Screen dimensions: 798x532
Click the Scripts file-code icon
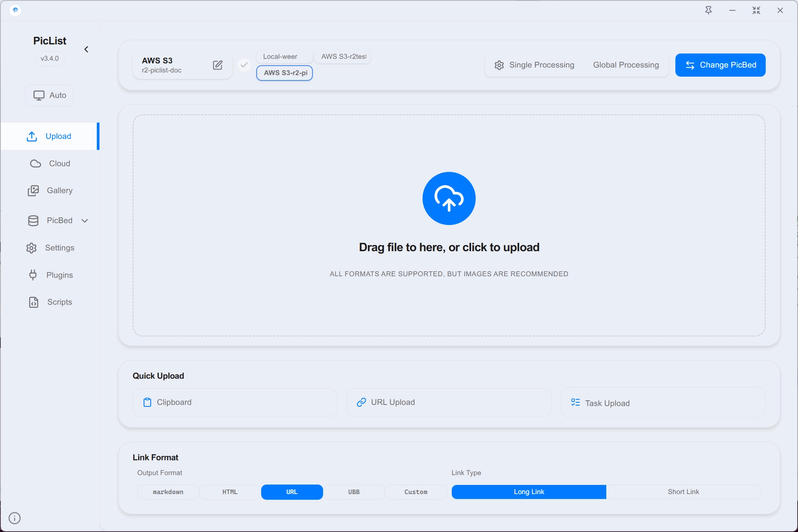coord(34,302)
